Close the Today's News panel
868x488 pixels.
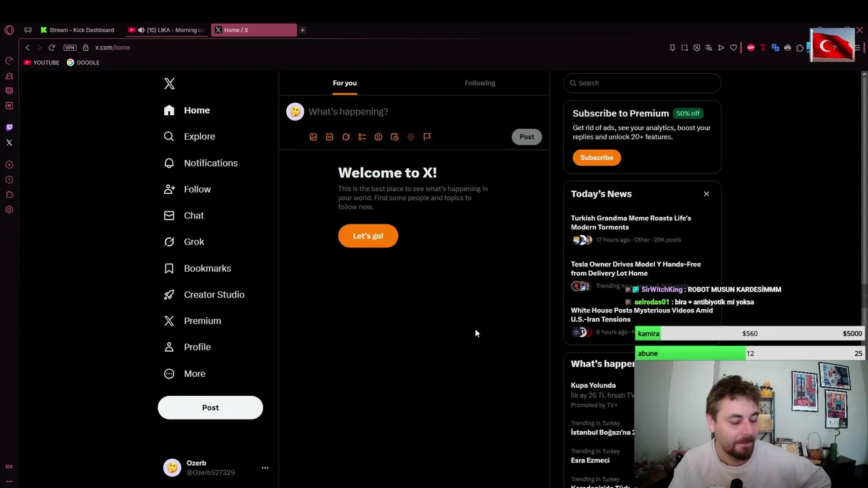[707, 194]
